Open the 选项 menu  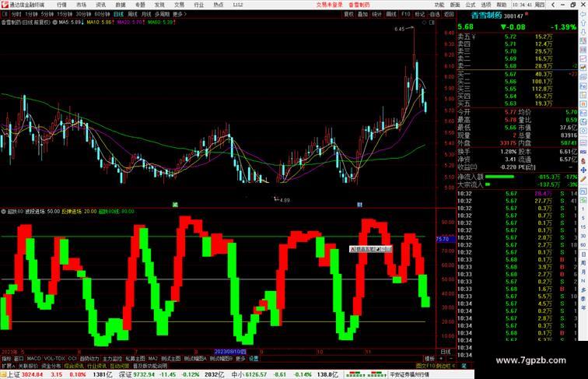(486, 5)
